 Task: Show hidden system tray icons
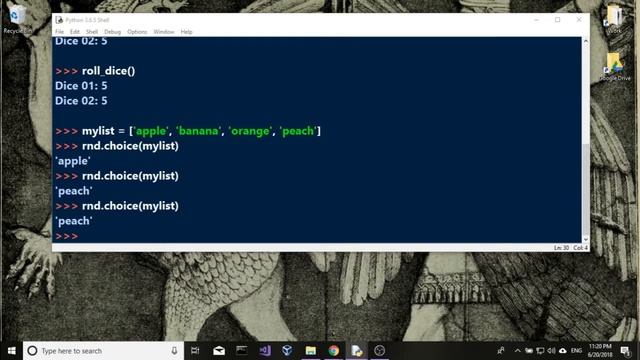517,351
